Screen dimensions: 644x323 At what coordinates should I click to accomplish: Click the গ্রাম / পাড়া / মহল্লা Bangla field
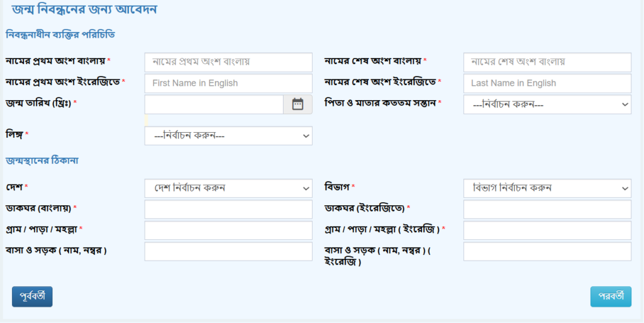pyautogui.click(x=228, y=230)
